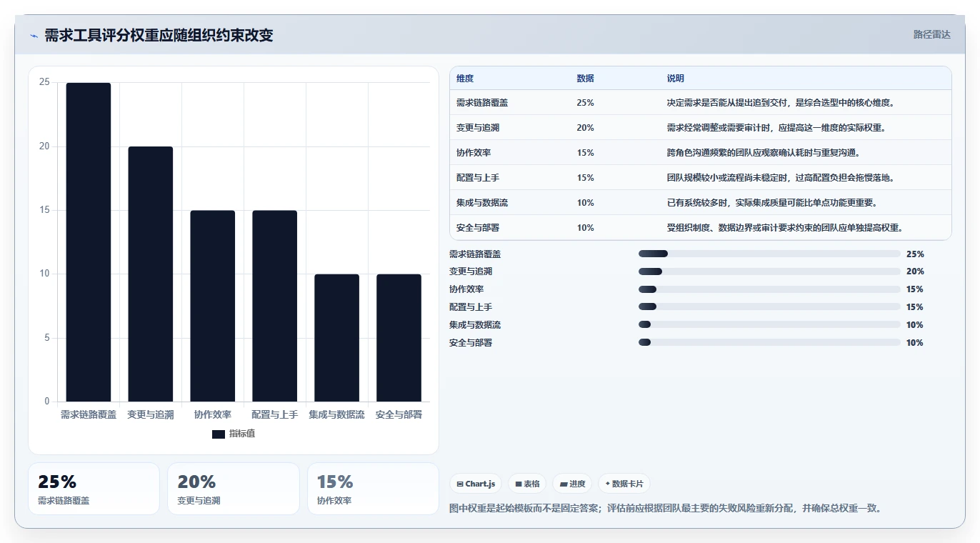This screenshot has height=543, width=980.
Task: Click the 需求链路覆盖 bar in the chart
Action: (89, 242)
